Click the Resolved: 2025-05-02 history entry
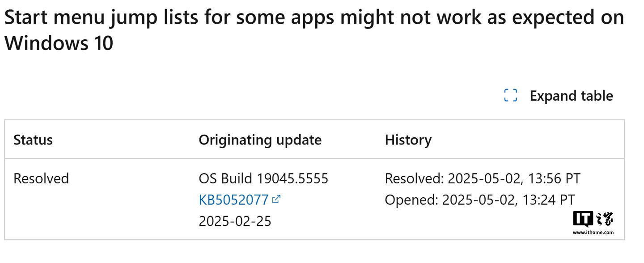Viewport: 644px width, 263px height. pyautogui.click(x=483, y=178)
